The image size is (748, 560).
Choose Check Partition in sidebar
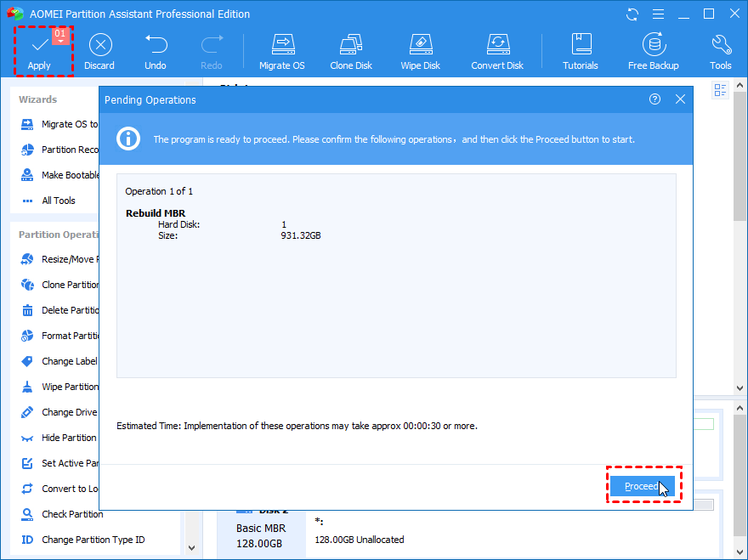72,514
